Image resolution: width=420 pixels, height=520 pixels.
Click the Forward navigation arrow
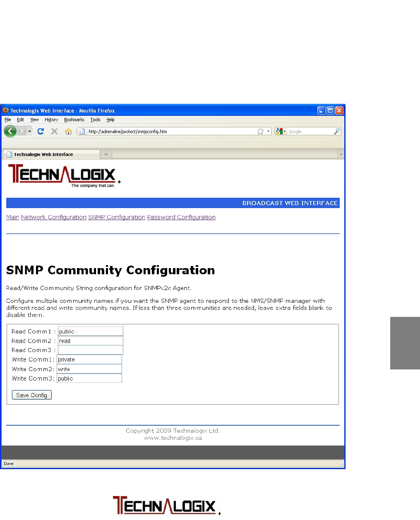[22, 131]
